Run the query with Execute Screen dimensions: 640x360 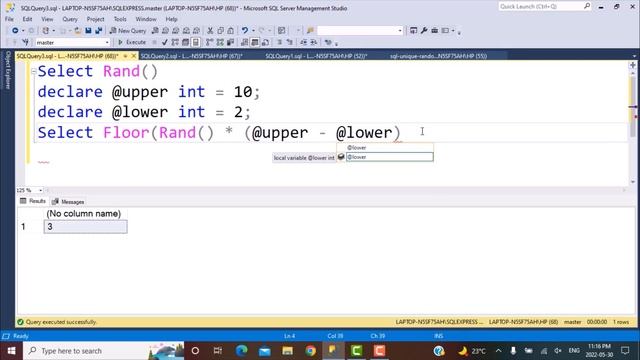point(132,42)
